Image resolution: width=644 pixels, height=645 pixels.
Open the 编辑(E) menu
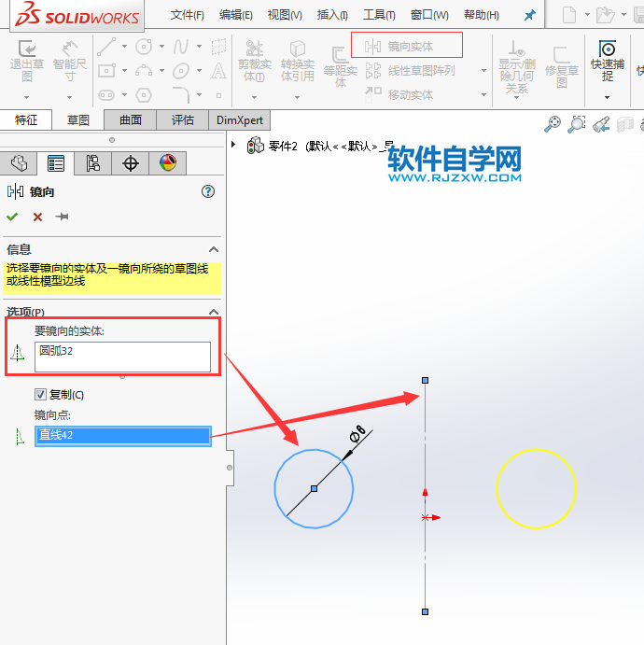coord(235,15)
